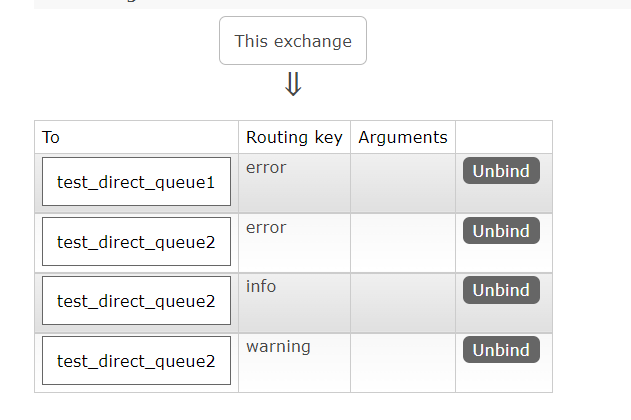Select the 'warning' routing key text
The width and height of the screenshot is (631, 420).
tap(278, 346)
